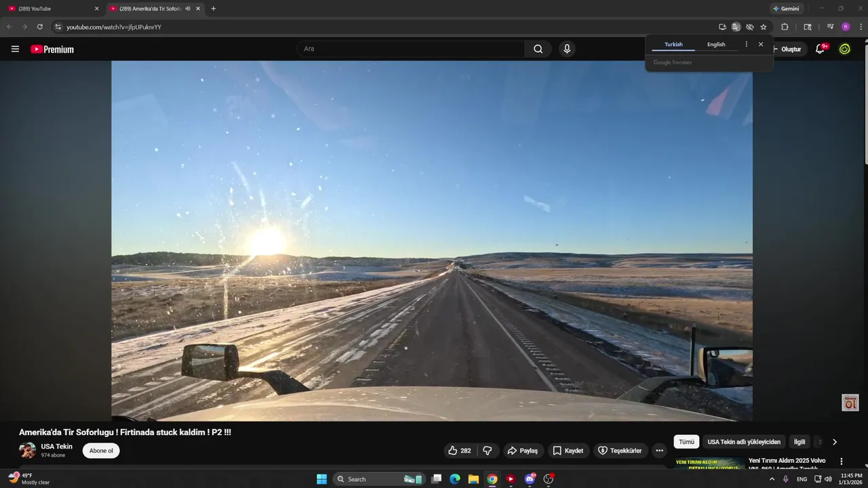Send thanks via Teşekkürler button

point(619,451)
